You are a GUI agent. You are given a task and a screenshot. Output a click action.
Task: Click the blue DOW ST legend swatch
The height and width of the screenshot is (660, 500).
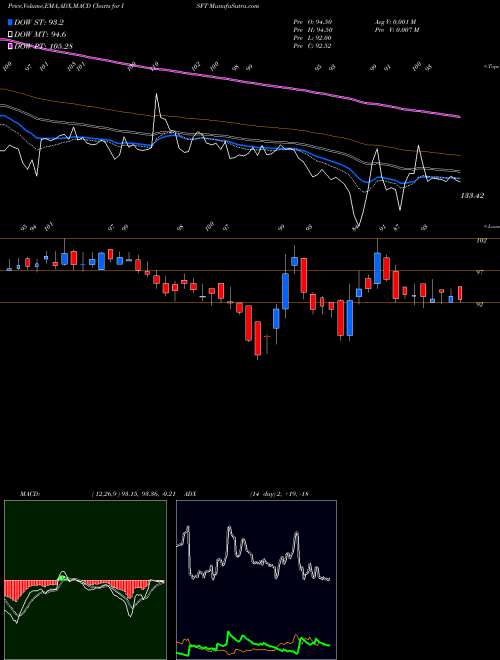pyautogui.click(x=11, y=22)
